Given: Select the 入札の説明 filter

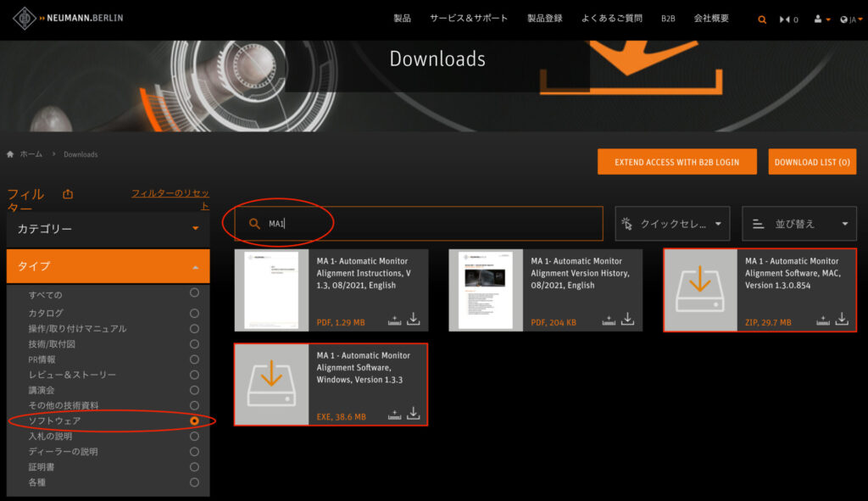Looking at the screenshot, I should tap(194, 437).
